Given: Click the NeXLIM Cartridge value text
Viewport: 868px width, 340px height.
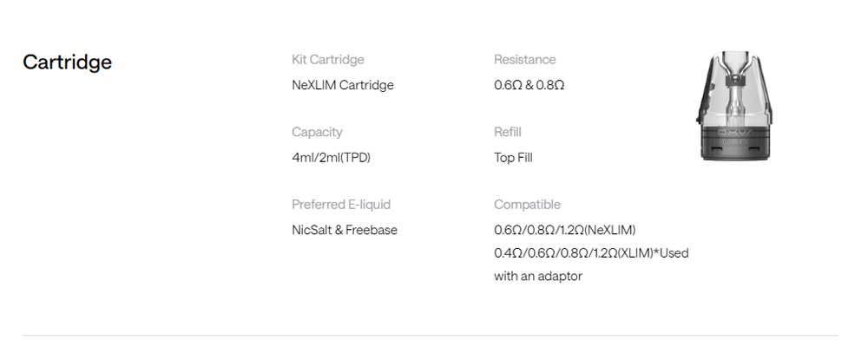Looking at the screenshot, I should coord(343,85).
